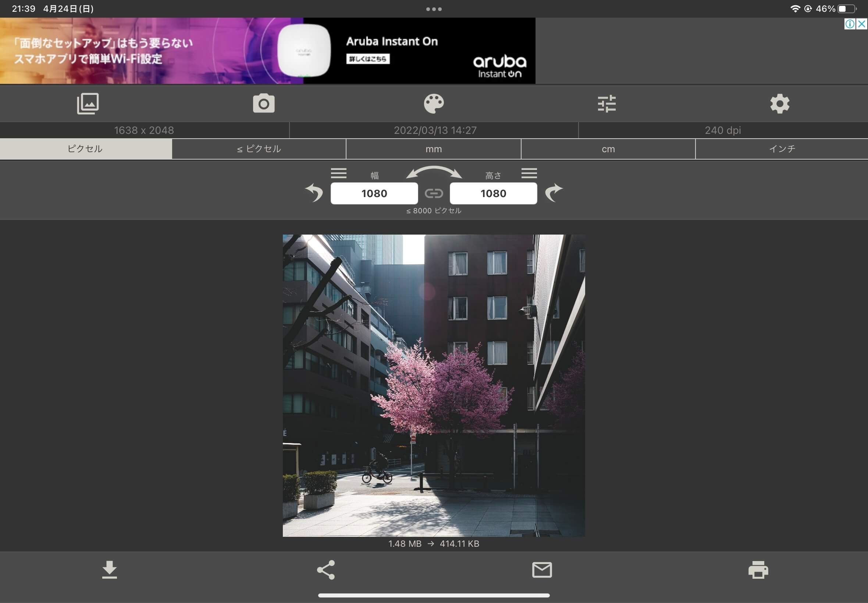This screenshot has width=868, height=603.
Task: Tap the camera icon
Action: [x=264, y=104]
